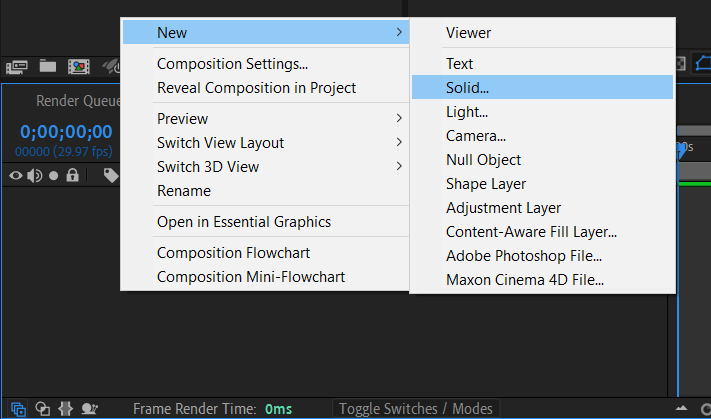Expand or collapse Layer Switches pane
Screen dimensions: 711x419
click(x=19, y=408)
